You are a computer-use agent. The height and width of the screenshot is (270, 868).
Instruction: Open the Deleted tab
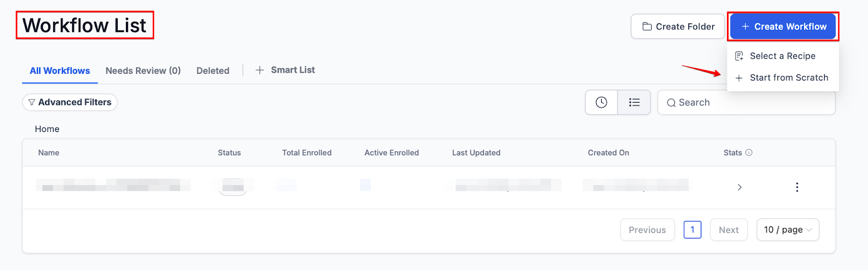tap(213, 71)
